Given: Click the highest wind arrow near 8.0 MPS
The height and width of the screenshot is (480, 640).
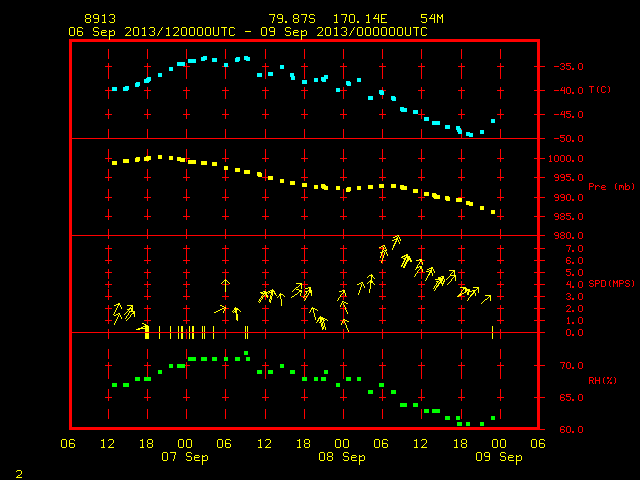Looking at the screenshot, I should click(x=396, y=242).
